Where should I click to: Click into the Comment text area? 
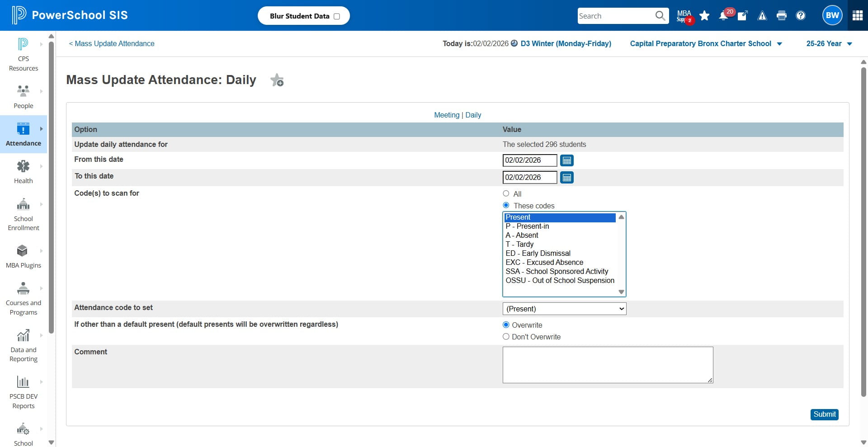click(x=608, y=365)
